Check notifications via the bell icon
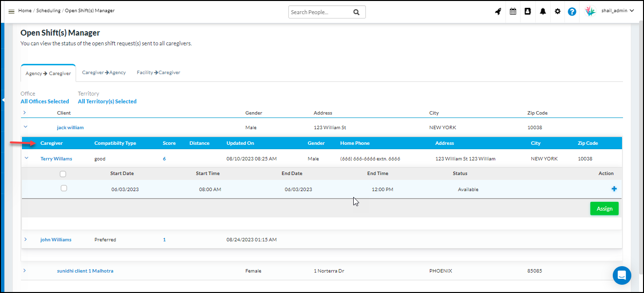644x293 pixels. pos(543,11)
